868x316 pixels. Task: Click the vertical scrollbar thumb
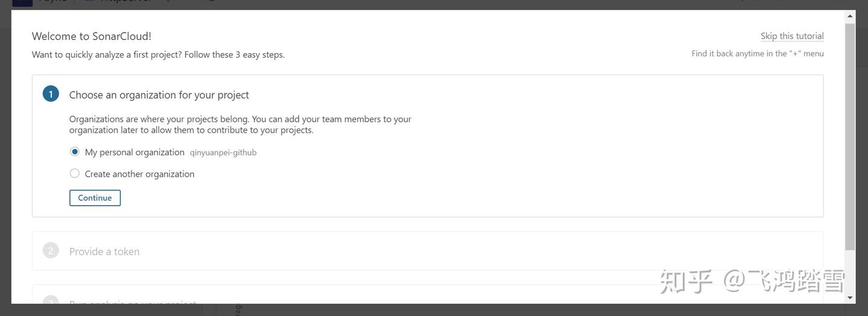point(850,137)
